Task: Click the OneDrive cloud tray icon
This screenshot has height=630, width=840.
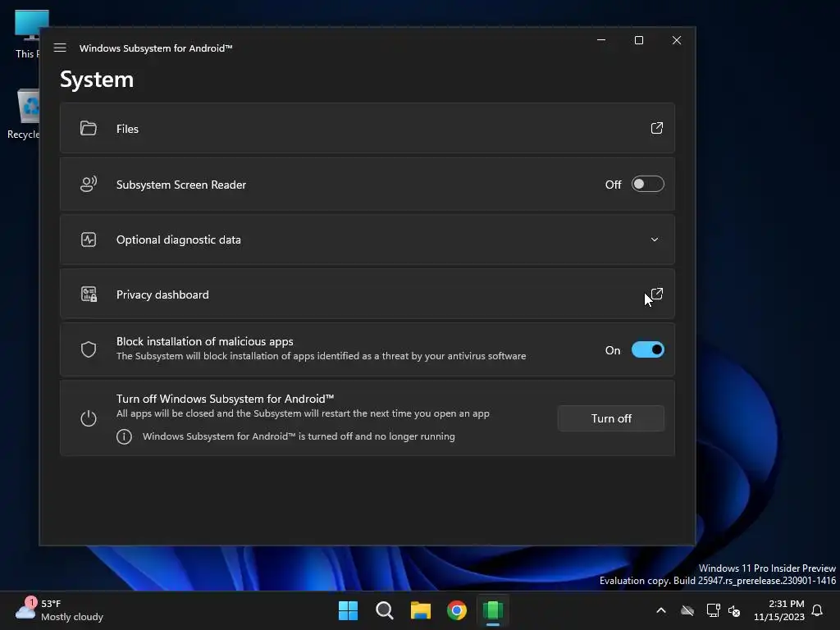Action: 687,610
